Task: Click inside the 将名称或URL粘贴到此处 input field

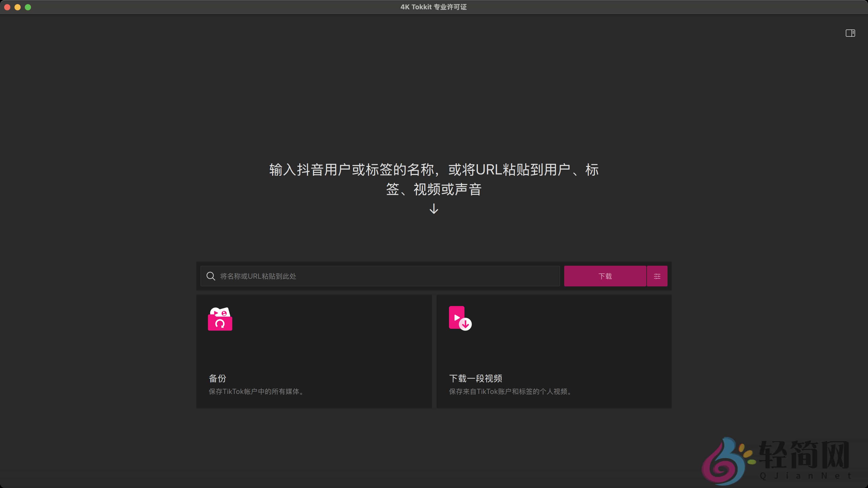Action: click(x=371, y=276)
